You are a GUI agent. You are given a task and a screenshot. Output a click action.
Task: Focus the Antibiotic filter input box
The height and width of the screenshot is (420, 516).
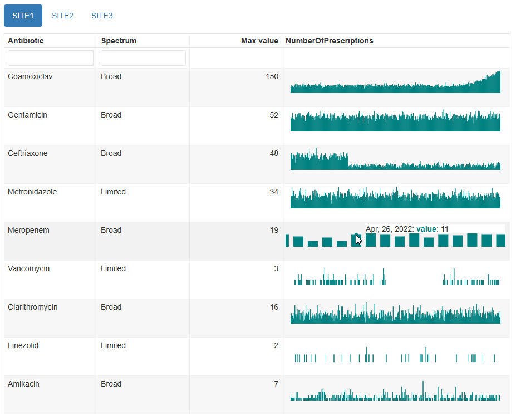pos(51,58)
